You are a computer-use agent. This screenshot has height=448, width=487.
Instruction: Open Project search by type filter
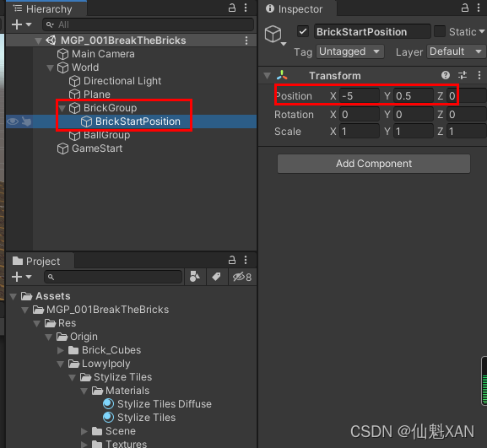click(x=195, y=277)
